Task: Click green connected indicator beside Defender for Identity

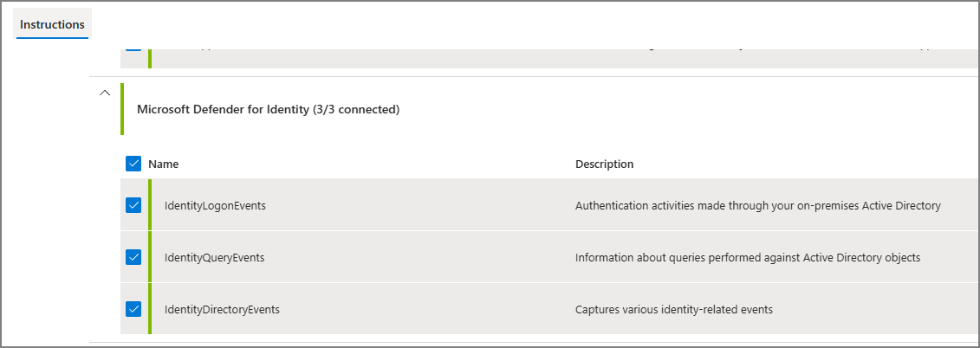Action: point(122,109)
